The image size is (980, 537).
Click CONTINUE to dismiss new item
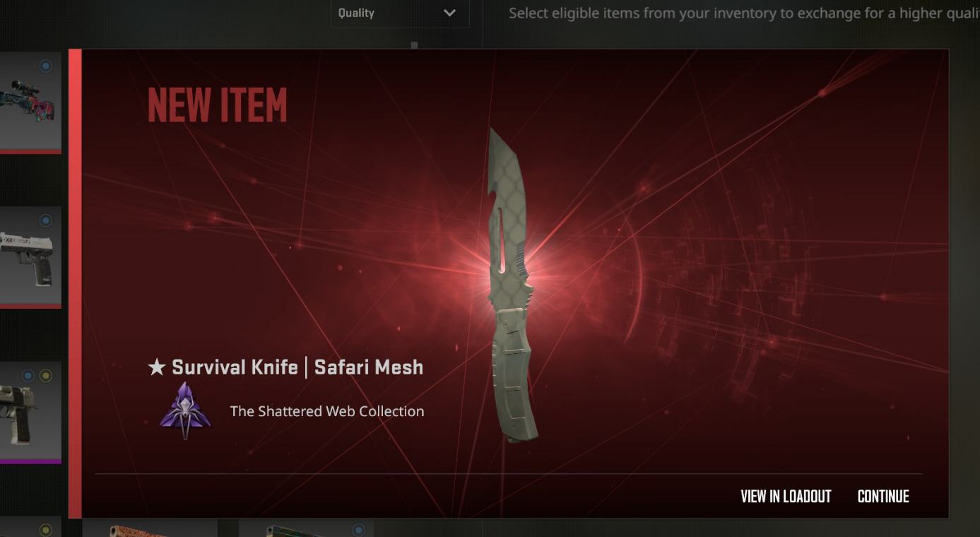click(883, 497)
